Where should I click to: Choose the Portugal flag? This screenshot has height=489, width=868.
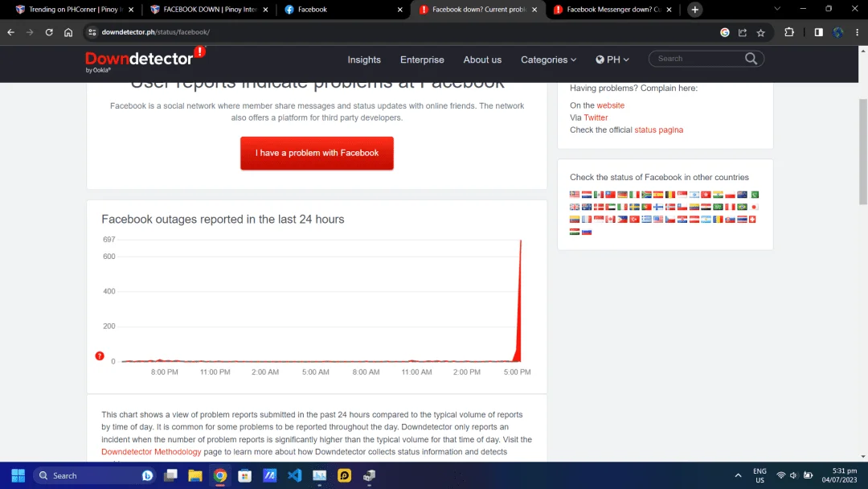coord(646,208)
